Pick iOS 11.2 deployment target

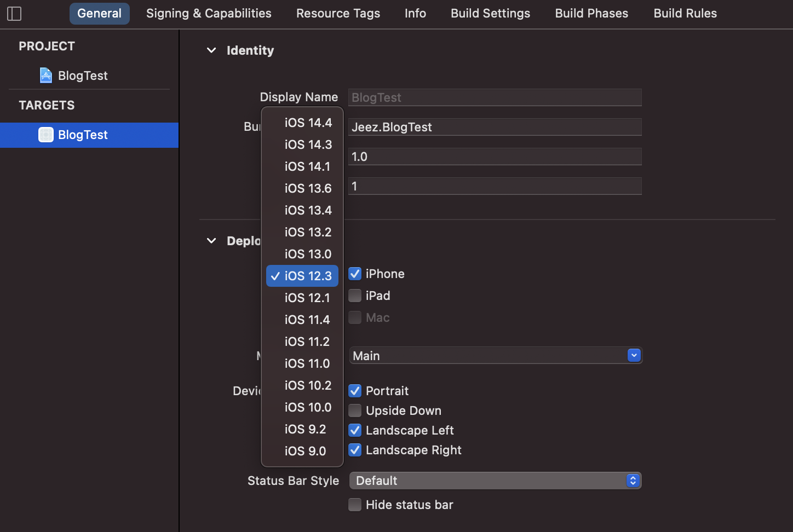302,342
